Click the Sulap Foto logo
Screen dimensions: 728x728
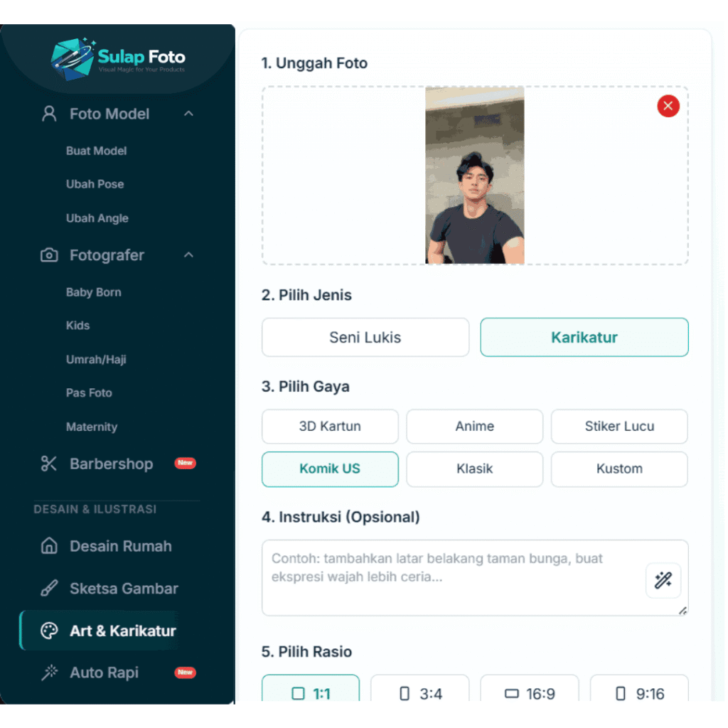click(x=118, y=60)
